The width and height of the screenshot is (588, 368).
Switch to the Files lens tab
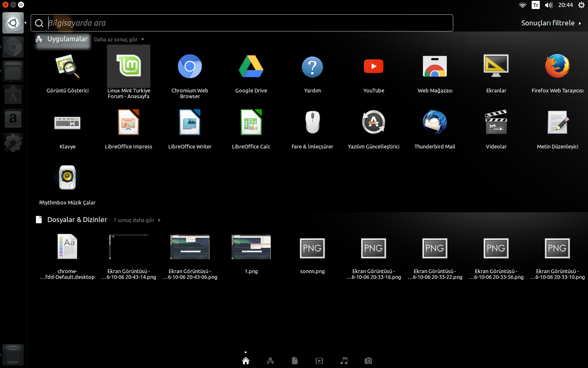point(295,361)
